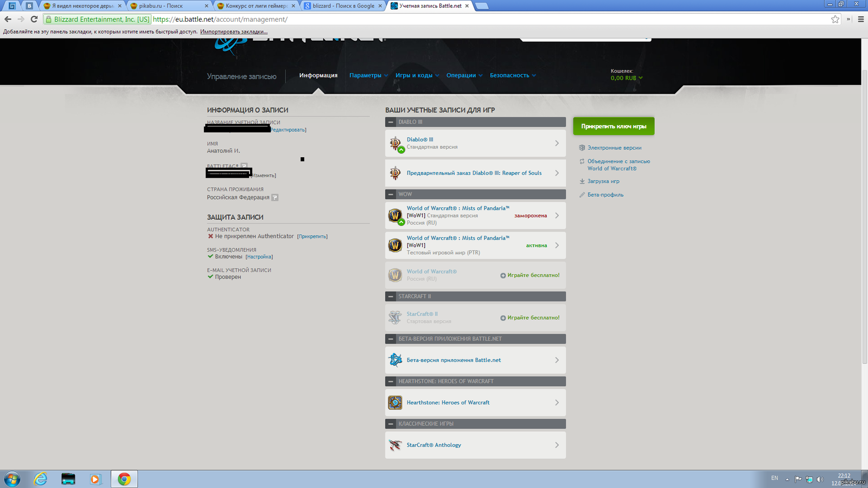Collapse the STARCRAFT II section

point(391,297)
